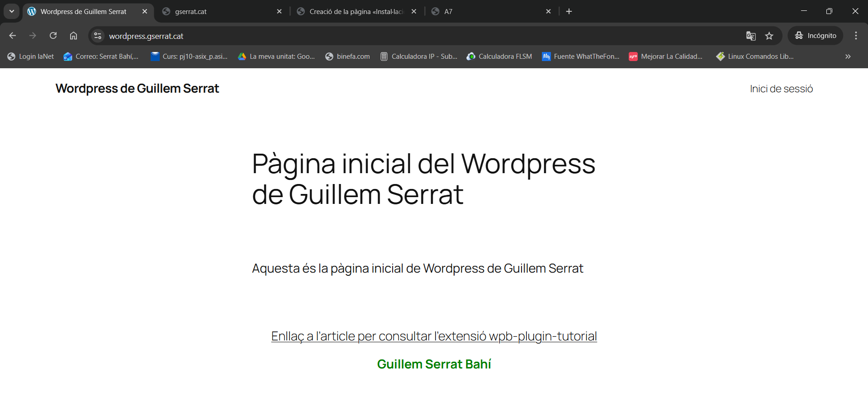Viewport: 868px width, 406px height.
Task: Open the Linux Comandos bookmark
Action: [755, 57]
